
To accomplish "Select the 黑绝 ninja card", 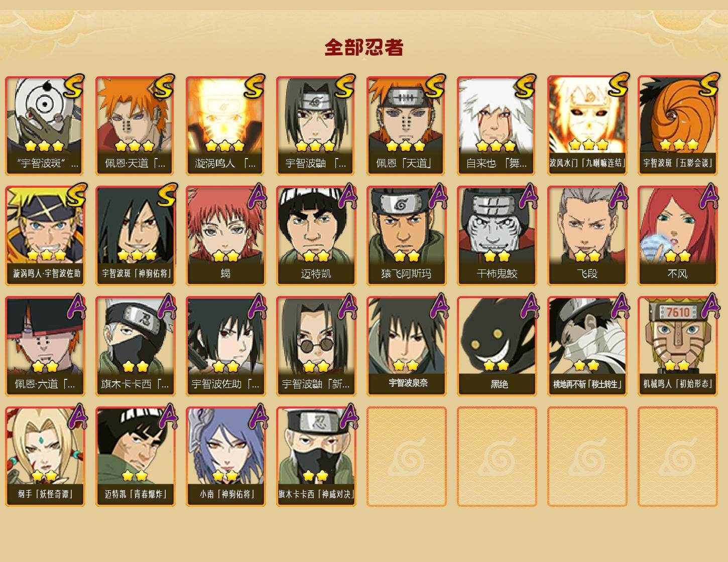I will click(x=497, y=346).
